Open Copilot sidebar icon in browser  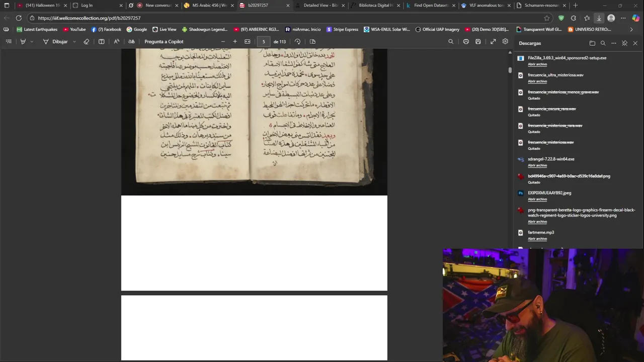point(636,18)
